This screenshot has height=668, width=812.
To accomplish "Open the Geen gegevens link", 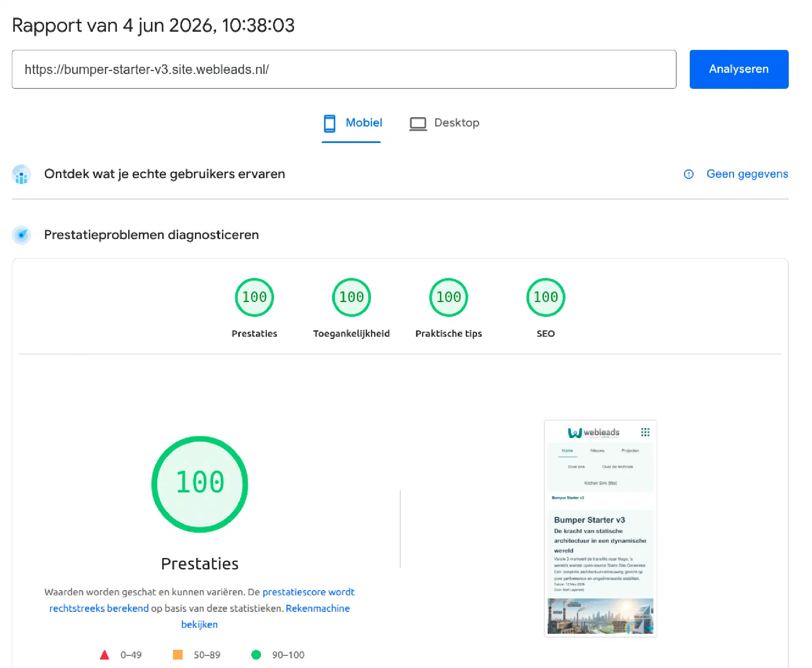I will (747, 174).
